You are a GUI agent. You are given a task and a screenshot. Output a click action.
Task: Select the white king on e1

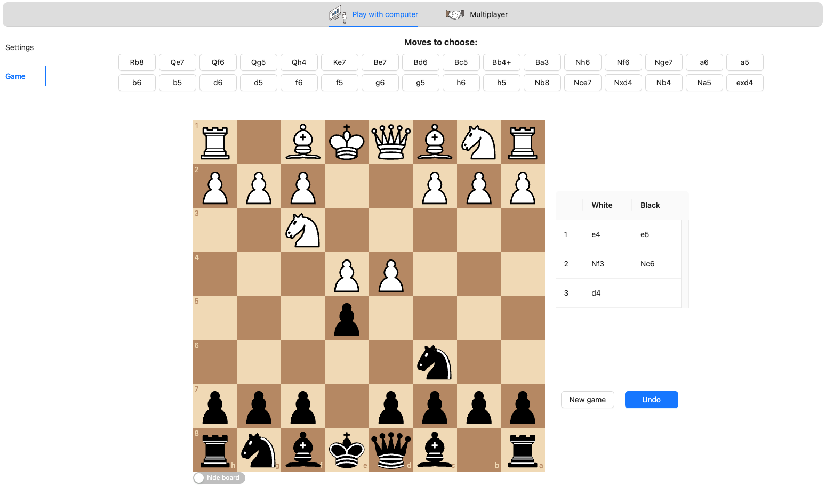(347, 142)
